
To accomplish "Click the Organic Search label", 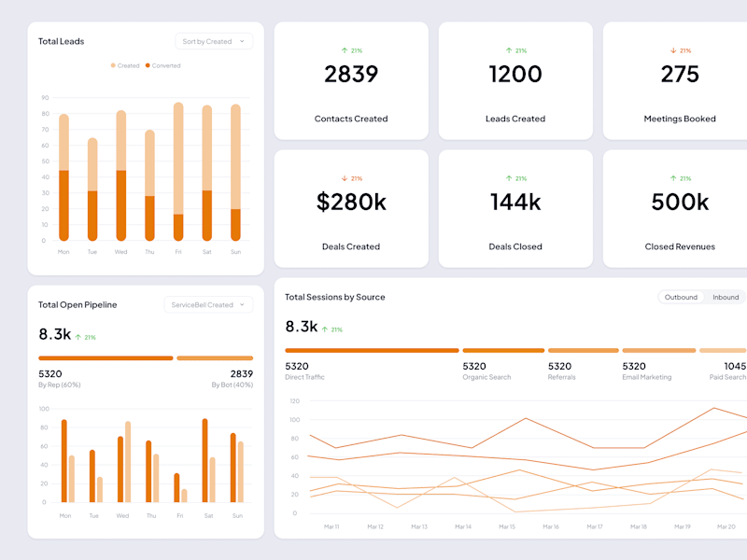I will click(x=486, y=377).
